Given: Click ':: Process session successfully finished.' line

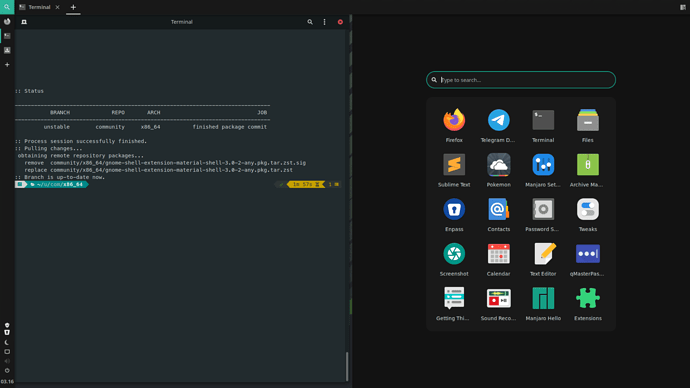Looking at the screenshot, I should 81,141.
